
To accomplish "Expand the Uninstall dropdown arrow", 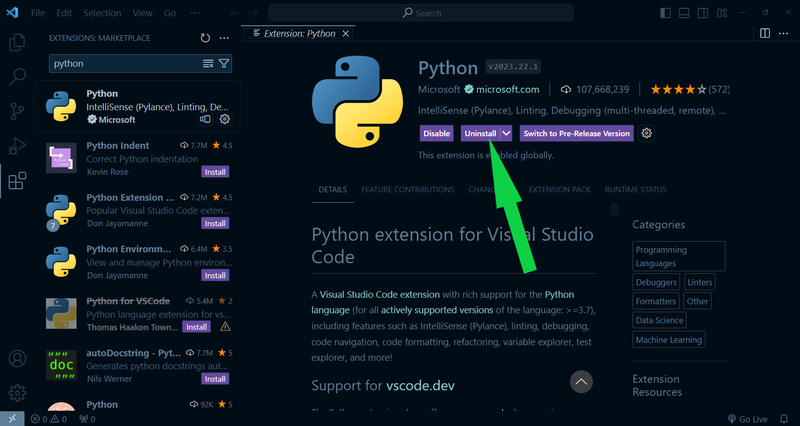I will [x=506, y=133].
